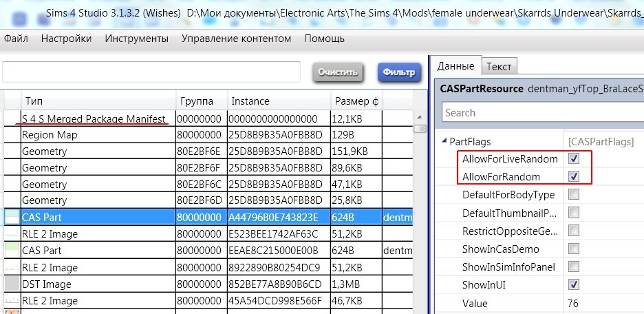644x314 pixels.
Task: Toggle the AllowForLiveRandom checkbox
Action: tap(574, 158)
